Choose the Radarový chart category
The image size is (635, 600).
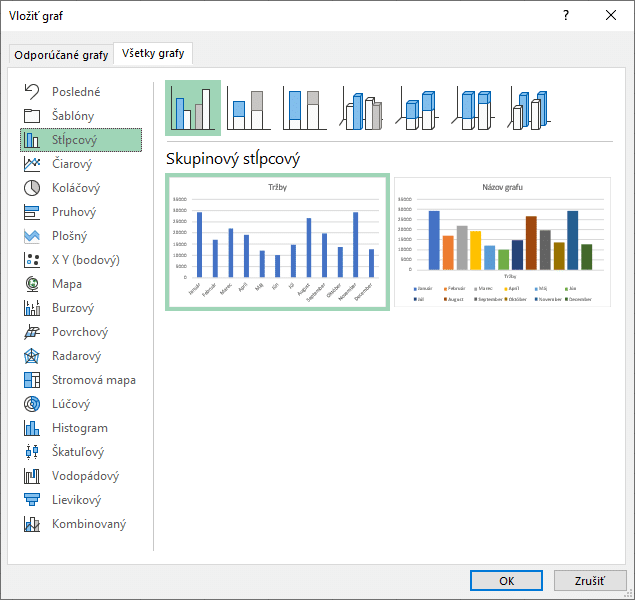[x=81, y=356]
